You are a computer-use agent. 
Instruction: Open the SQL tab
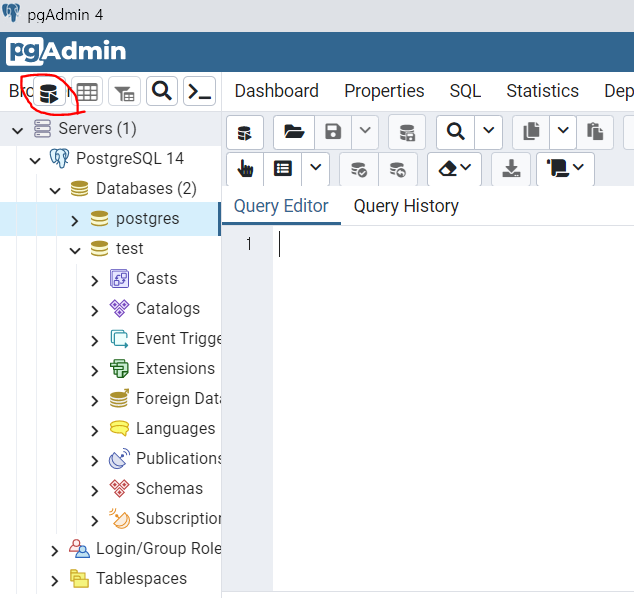(465, 91)
